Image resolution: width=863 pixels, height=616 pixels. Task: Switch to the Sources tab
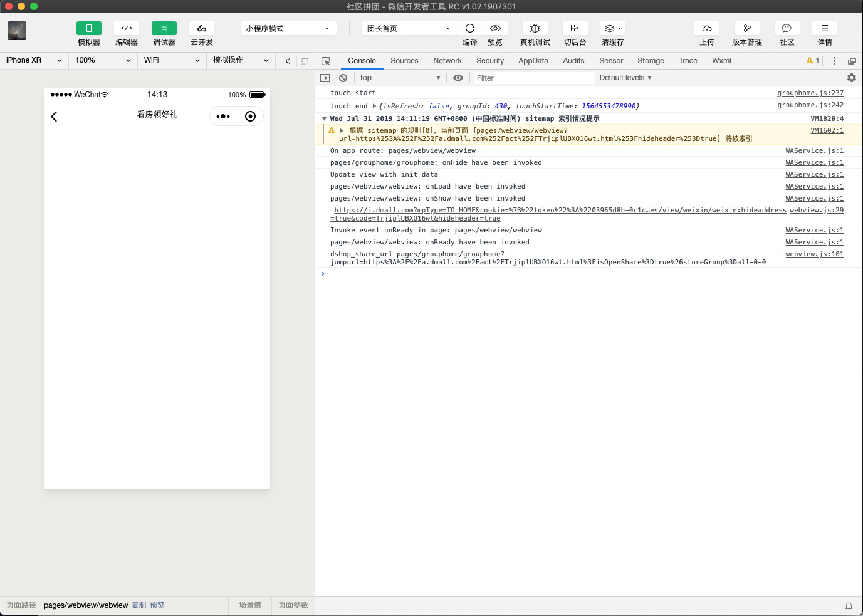click(404, 61)
